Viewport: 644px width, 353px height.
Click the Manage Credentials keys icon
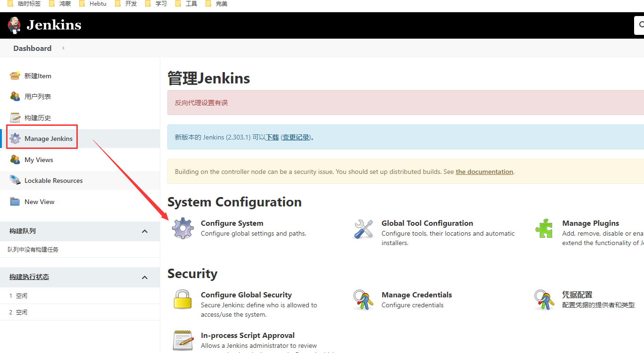point(363,300)
